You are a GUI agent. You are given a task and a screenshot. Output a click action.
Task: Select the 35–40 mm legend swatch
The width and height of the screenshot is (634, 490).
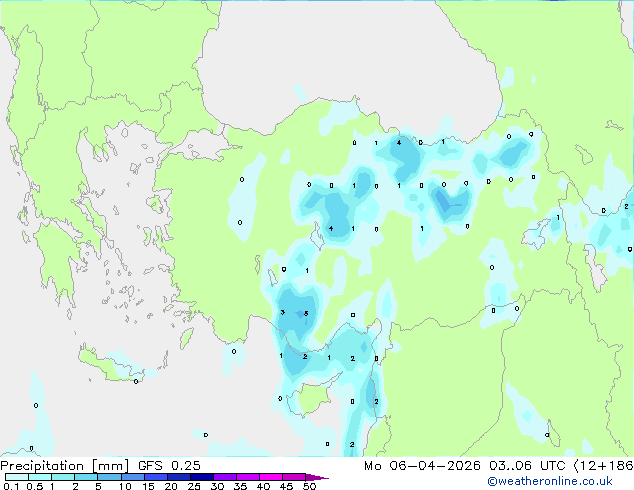pyautogui.click(x=248, y=477)
